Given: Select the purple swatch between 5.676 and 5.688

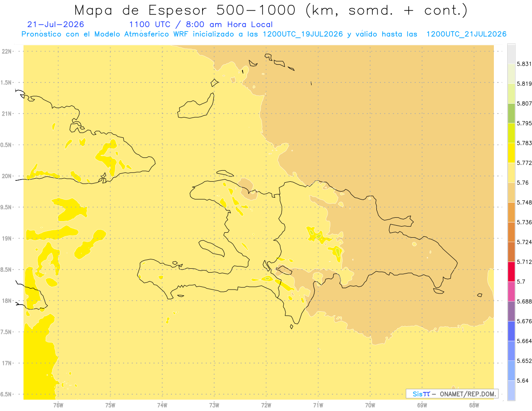Looking at the screenshot, I should 511,311.
